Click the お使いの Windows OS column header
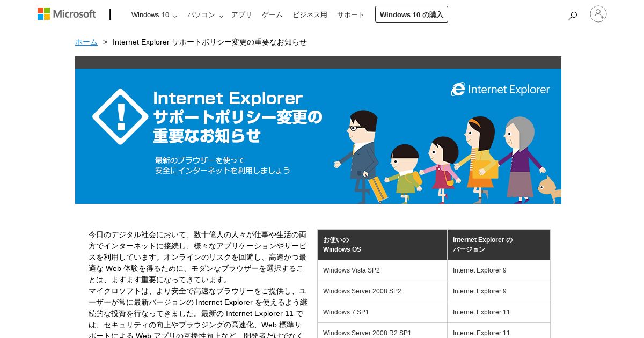 pos(382,245)
